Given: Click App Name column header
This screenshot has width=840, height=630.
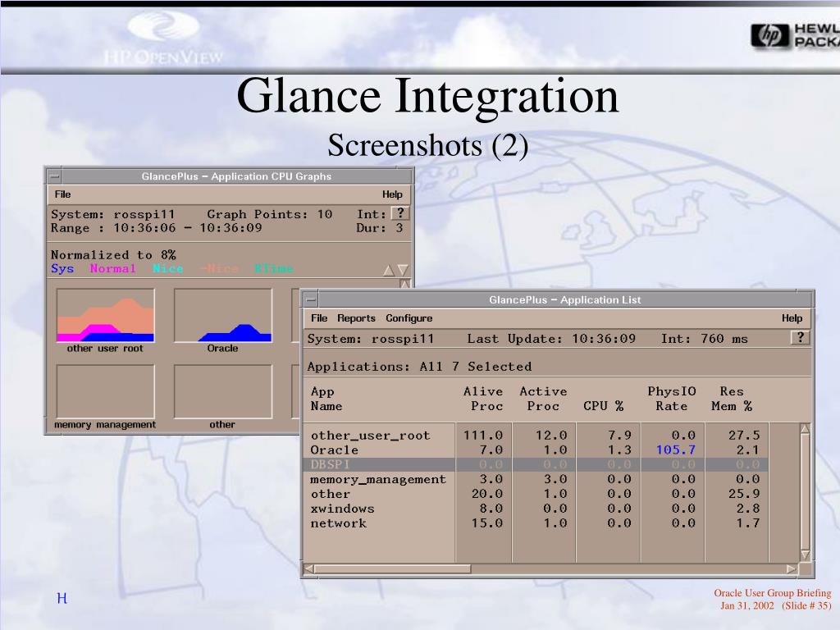Looking at the screenshot, I should (x=326, y=399).
